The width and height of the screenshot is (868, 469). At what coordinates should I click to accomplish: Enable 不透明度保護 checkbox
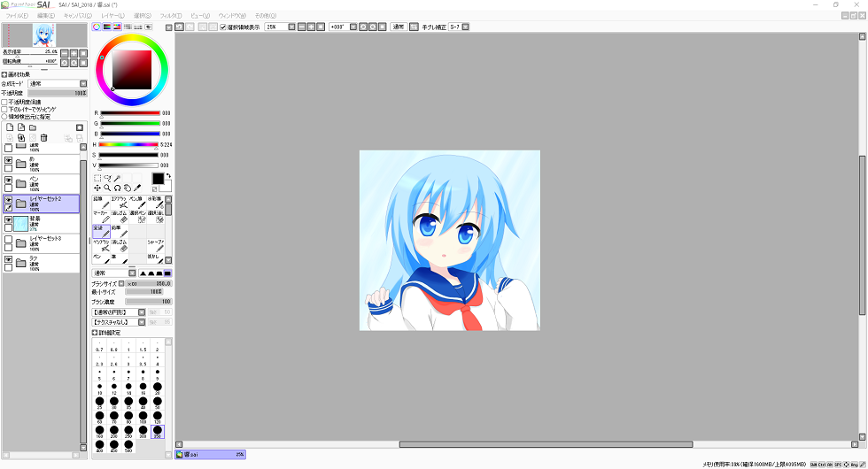(4, 103)
